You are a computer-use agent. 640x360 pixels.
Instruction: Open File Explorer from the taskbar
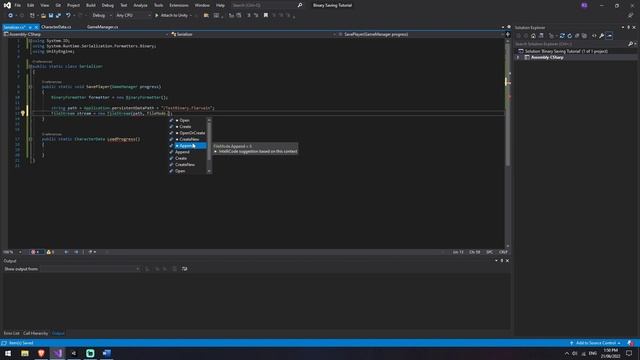[x=25, y=353]
